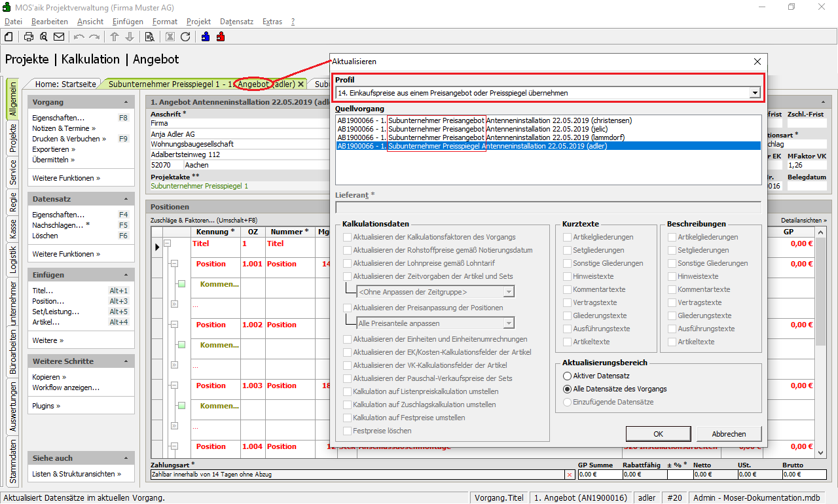This screenshot has width=838, height=504.
Task: Select 'Aktiver Datensatz' radio button
Action: coord(567,376)
